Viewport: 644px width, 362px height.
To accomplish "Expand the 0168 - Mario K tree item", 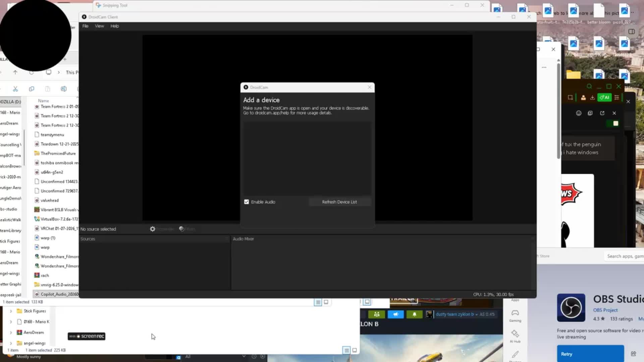I will coord(11,322).
